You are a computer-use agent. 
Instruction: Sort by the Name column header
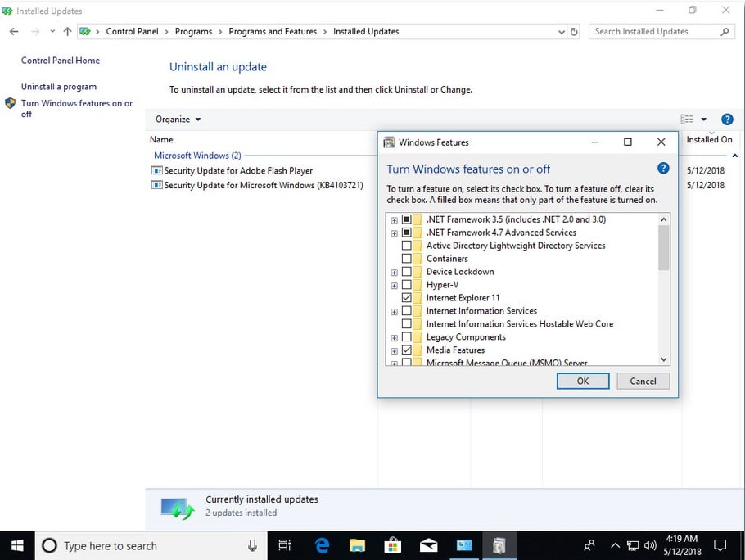161,140
